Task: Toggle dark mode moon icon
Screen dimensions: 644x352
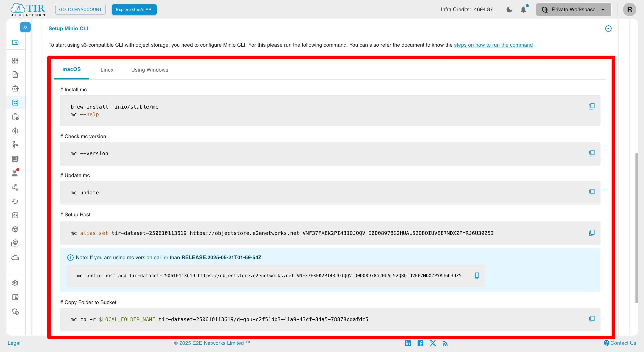Action: tap(509, 9)
